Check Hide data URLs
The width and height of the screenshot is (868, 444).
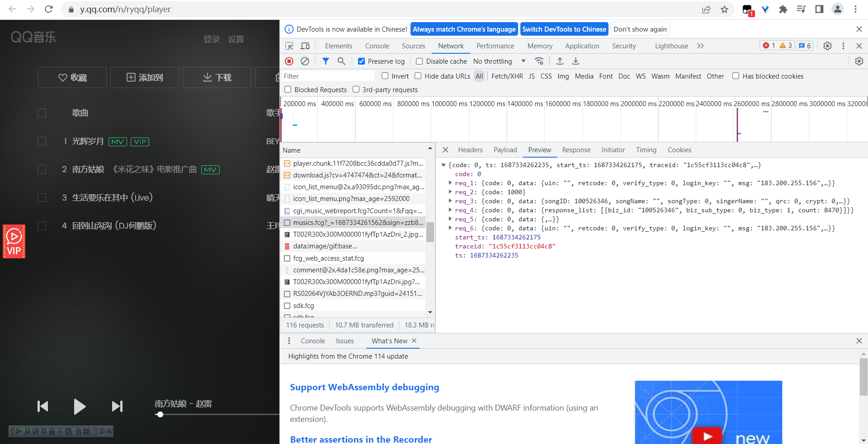[x=418, y=76]
